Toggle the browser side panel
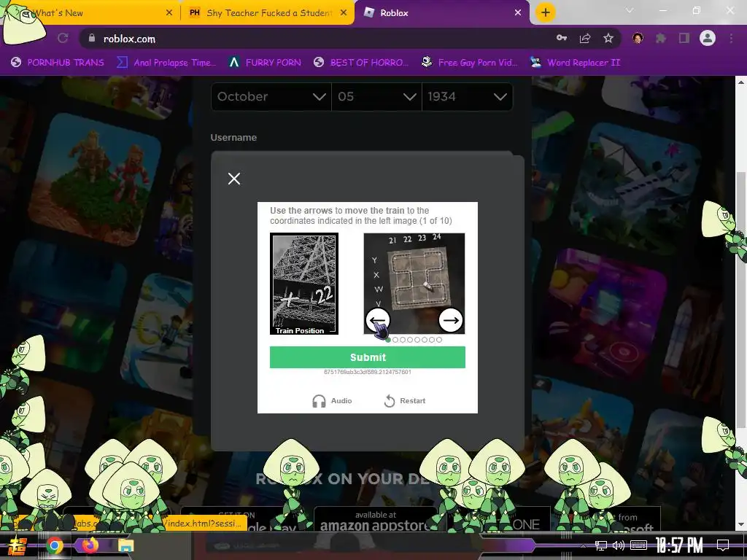The image size is (747, 560). [x=684, y=38]
